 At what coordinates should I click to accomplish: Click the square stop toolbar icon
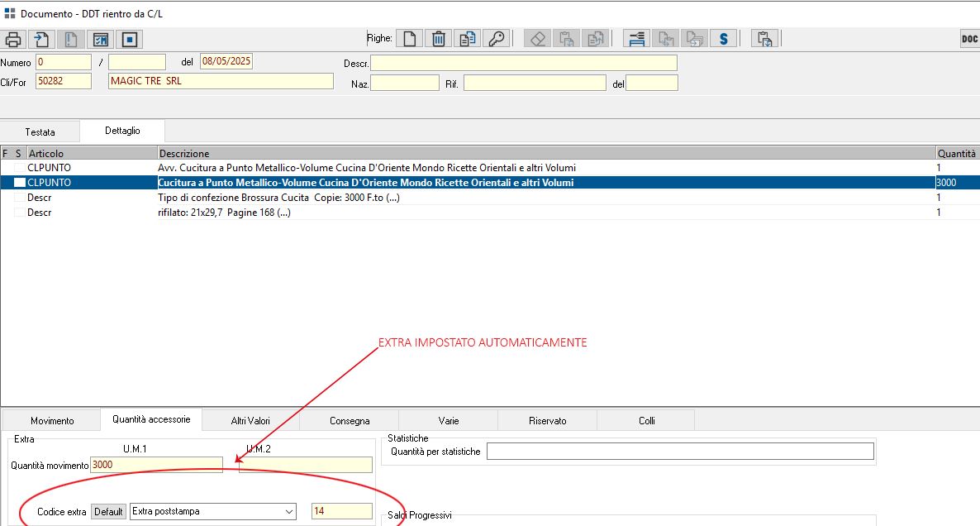coord(130,40)
